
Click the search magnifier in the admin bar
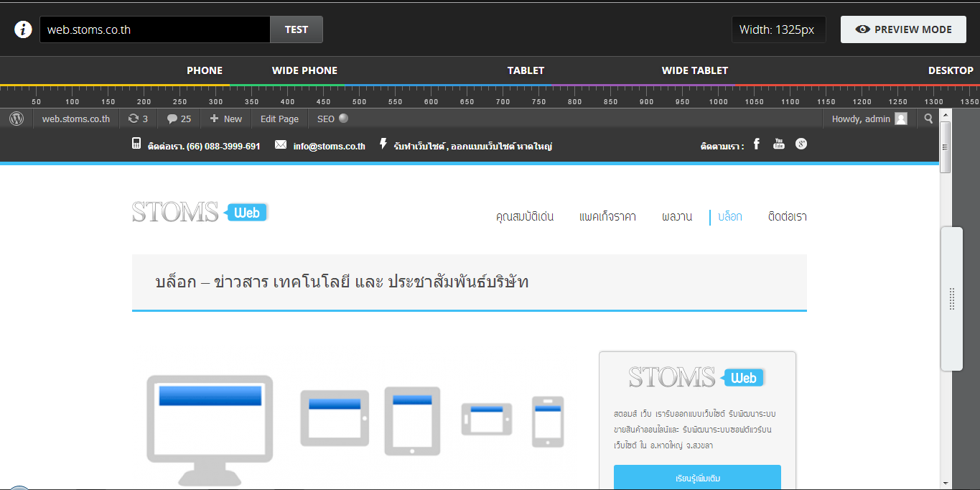tap(928, 119)
